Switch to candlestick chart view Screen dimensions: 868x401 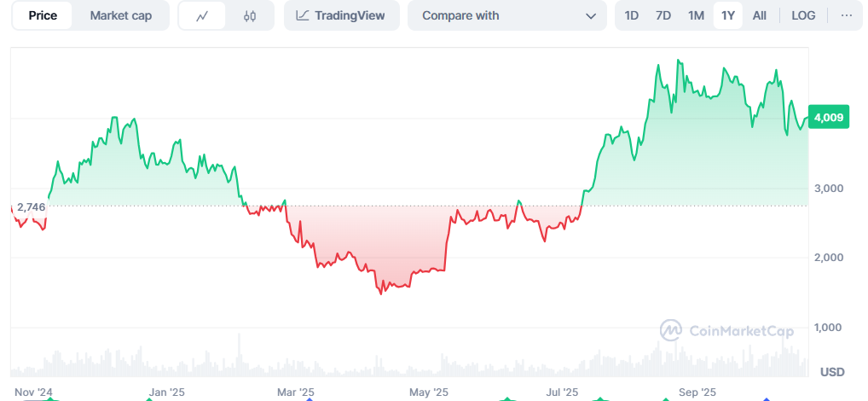250,15
